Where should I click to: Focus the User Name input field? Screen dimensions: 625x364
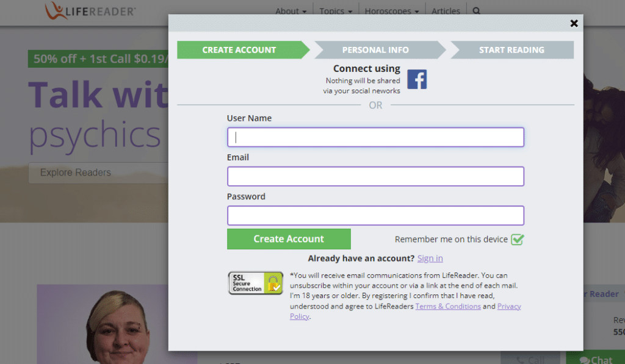click(x=375, y=137)
